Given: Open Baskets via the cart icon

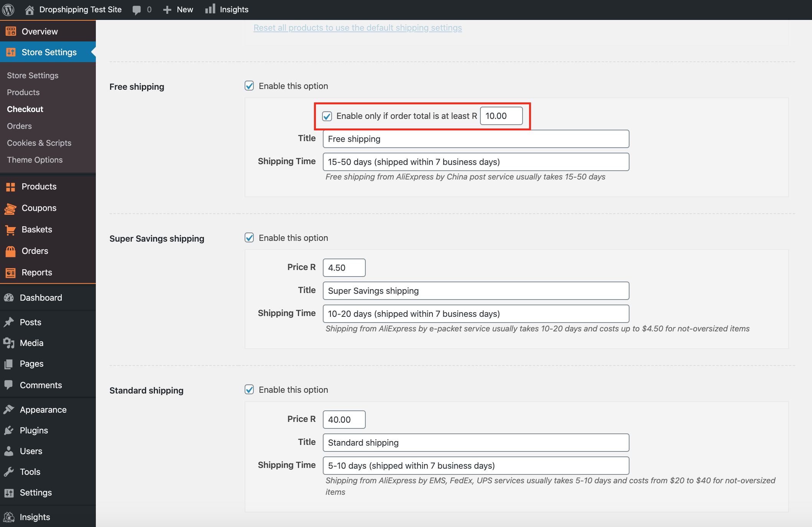Looking at the screenshot, I should [x=10, y=230].
